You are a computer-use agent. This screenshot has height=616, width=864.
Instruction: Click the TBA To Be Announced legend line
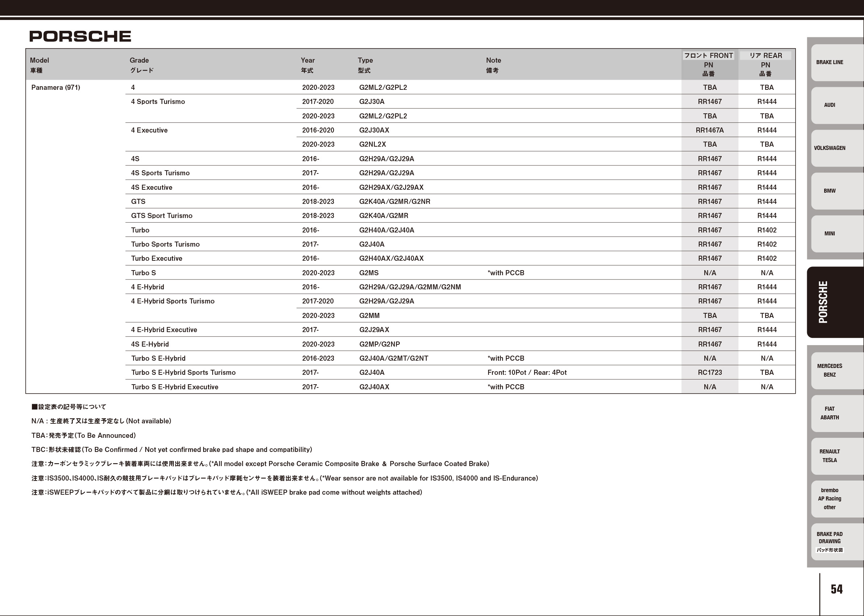83,435
